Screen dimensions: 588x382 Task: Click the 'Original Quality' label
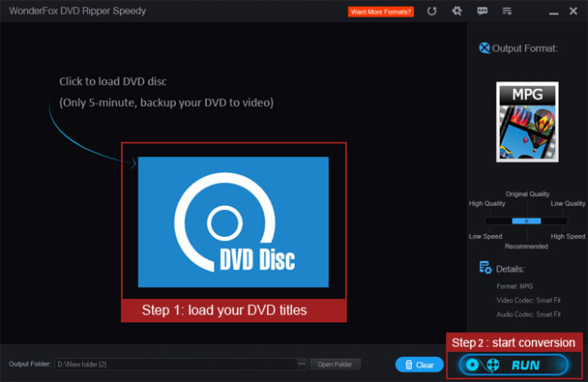point(527,194)
